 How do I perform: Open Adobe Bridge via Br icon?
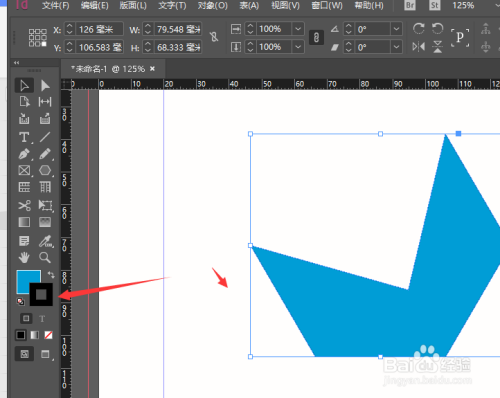[410, 5]
